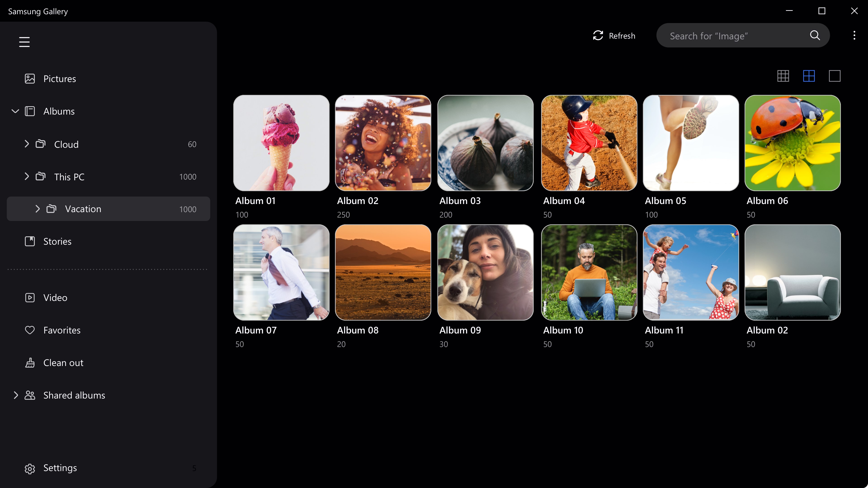Screen dimensions: 868x488
Task: Collapse the Albums section
Action: [15, 111]
